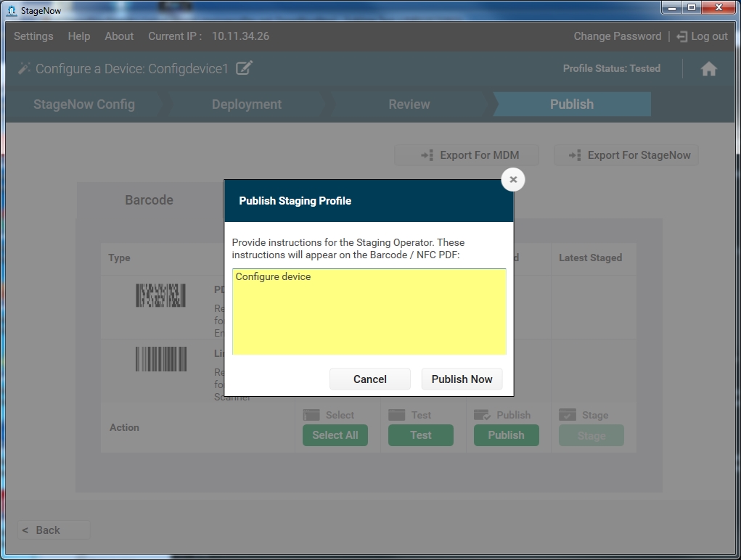741x560 pixels.
Task: Switch to the Deployment step
Action: point(247,104)
